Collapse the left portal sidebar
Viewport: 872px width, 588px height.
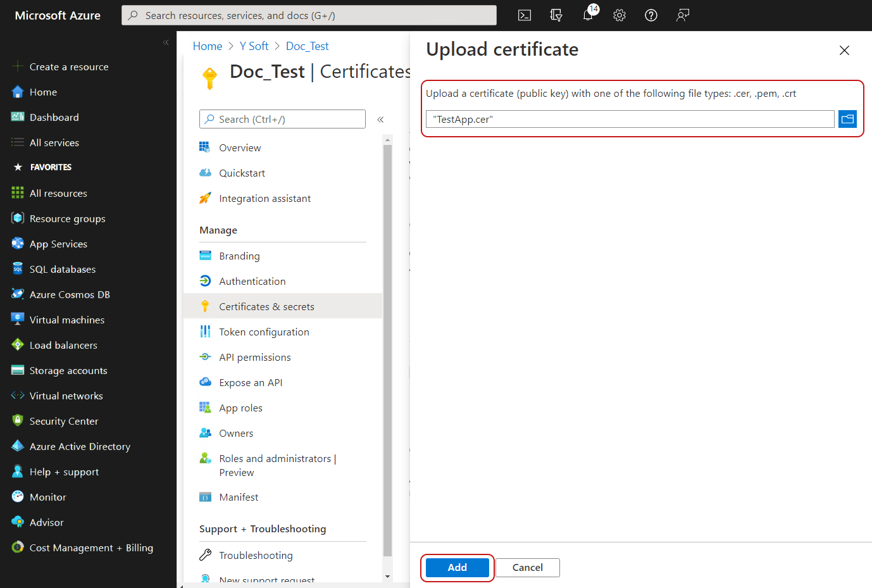[x=166, y=42]
